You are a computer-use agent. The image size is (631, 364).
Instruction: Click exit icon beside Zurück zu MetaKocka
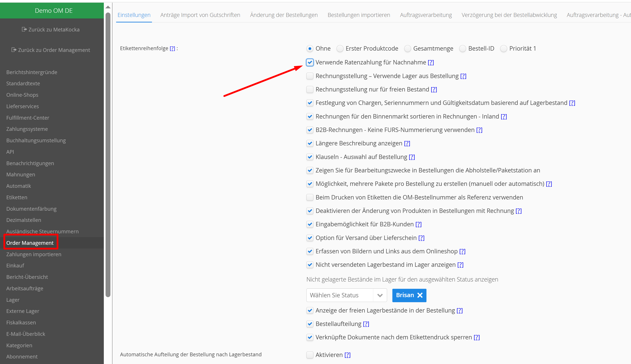point(24,29)
